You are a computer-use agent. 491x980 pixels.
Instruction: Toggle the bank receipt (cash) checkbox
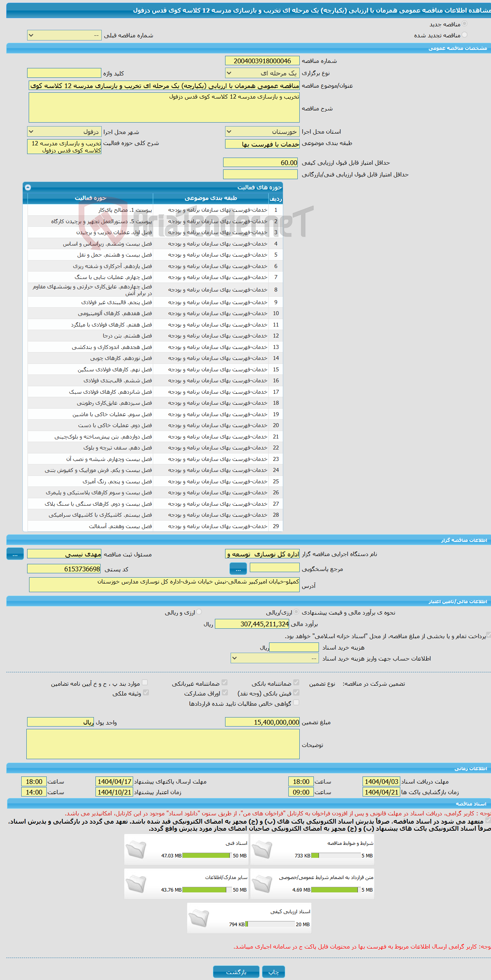296,693
